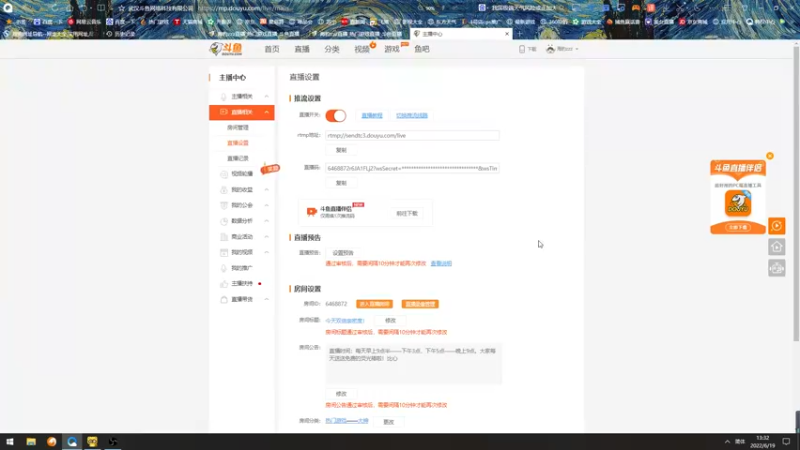Select 直播设置 in the sidebar
The image size is (800, 450).
(238, 143)
